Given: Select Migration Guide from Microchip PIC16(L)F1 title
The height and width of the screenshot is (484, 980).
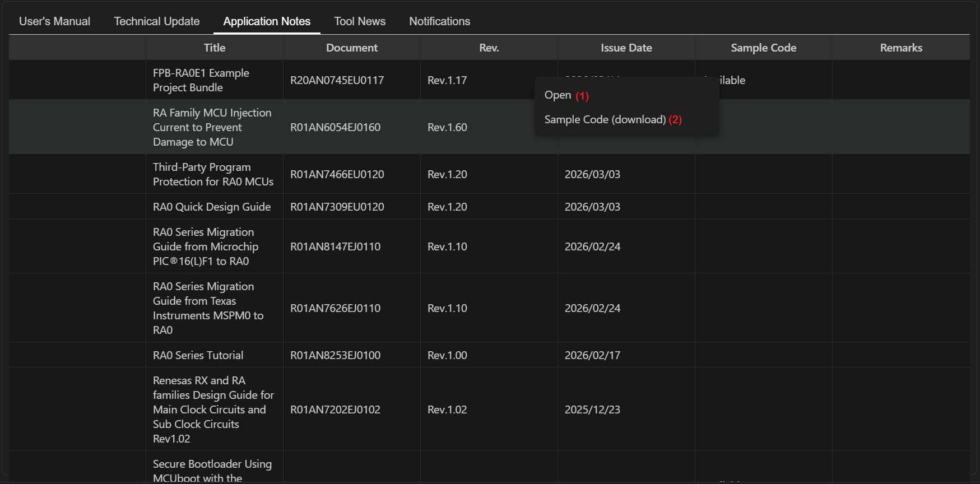Looking at the screenshot, I should tap(206, 246).
